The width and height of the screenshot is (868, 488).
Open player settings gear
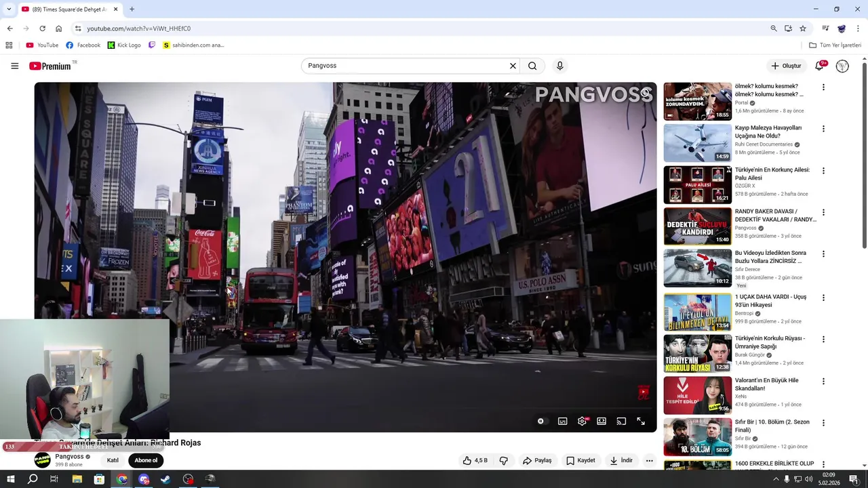[582, 421]
